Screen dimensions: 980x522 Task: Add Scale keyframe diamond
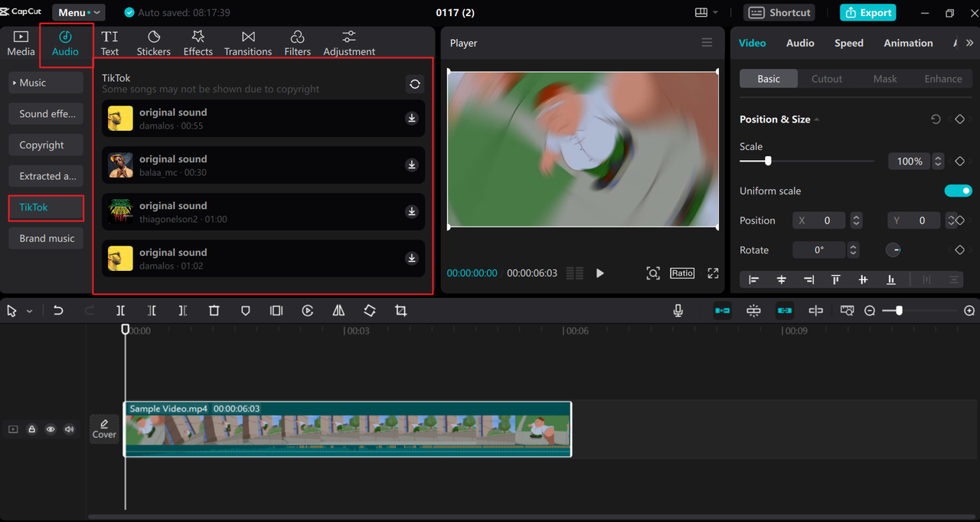[959, 161]
